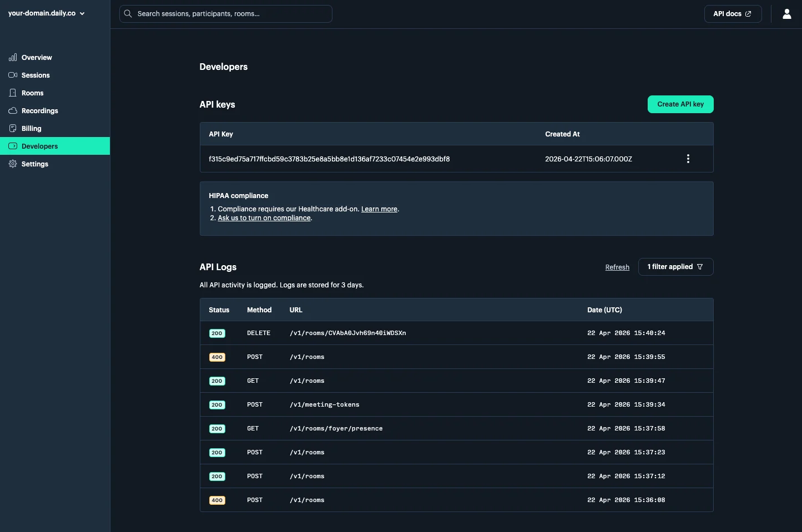The image size is (802, 532).
Task: Click the GET method at 15:39:47
Action: click(x=253, y=381)
